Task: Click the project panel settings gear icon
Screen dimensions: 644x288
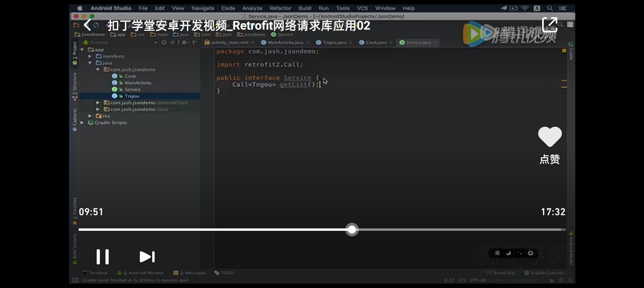Action: pos(184,42)
